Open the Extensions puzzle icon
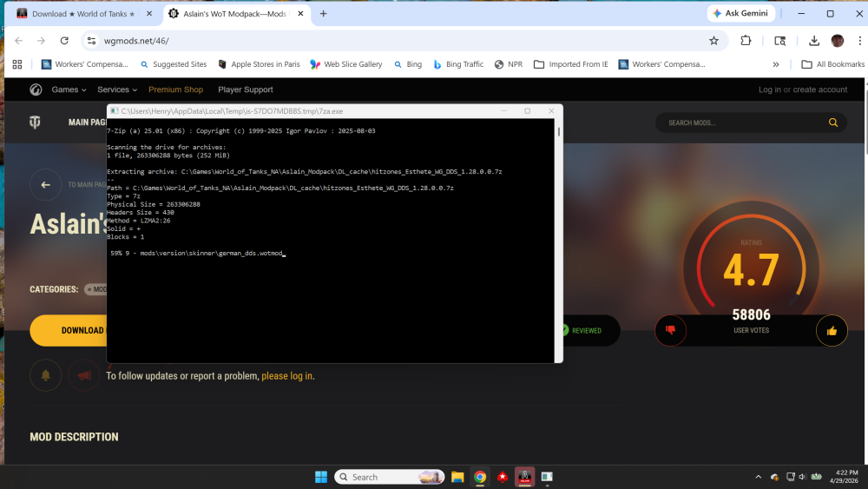868x489 pixels. (x=746, y=41)
